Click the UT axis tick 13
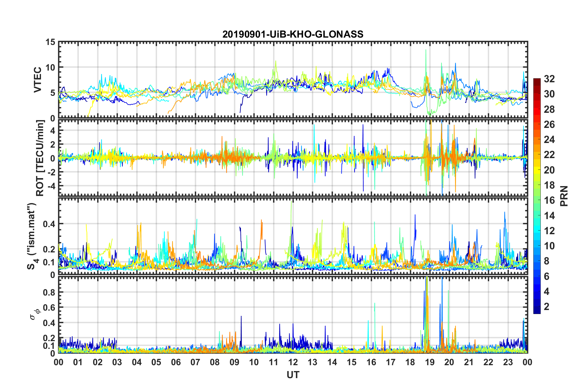 [312, 362]
